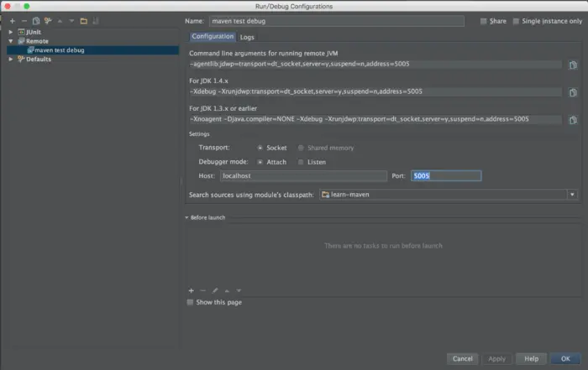588x370 pixels.
Task: Select Shared memory transport option
Action: 301,148
